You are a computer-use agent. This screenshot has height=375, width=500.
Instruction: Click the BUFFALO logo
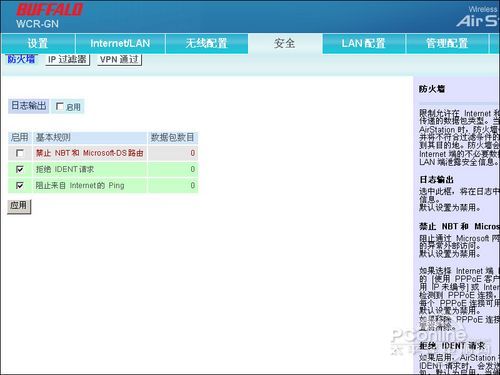coord(49,10)
